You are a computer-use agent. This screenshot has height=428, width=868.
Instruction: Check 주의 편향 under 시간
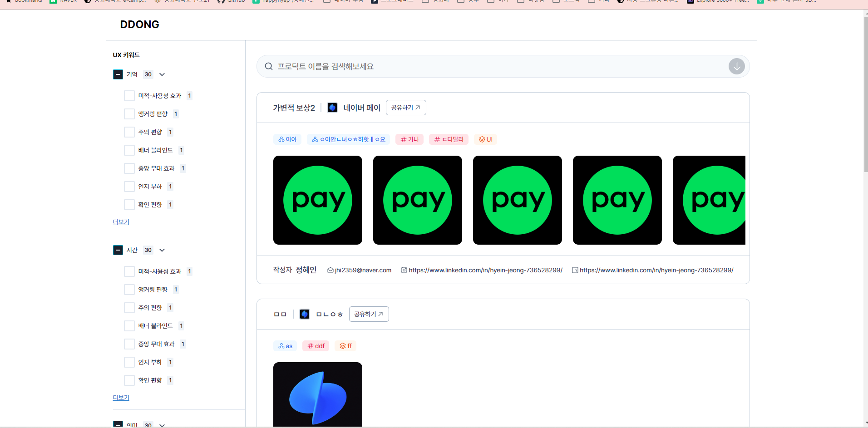(x=129, y=308)
